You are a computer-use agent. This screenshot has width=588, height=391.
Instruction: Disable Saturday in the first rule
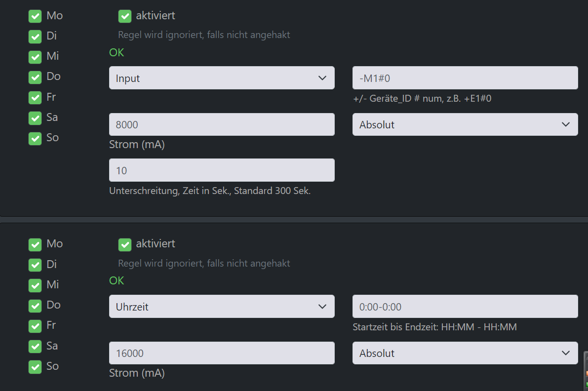click(35, 117)
